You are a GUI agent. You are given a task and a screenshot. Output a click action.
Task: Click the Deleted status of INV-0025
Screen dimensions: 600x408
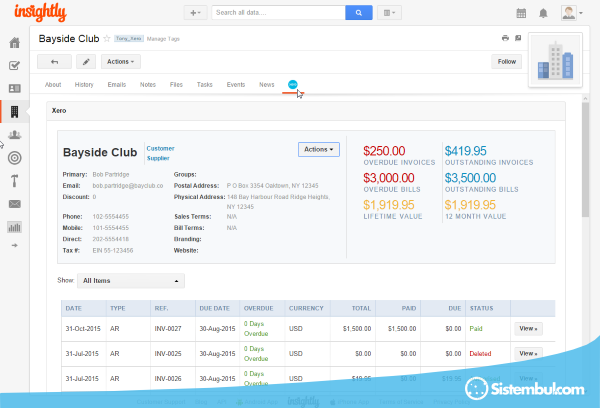[x=480, y=354]
